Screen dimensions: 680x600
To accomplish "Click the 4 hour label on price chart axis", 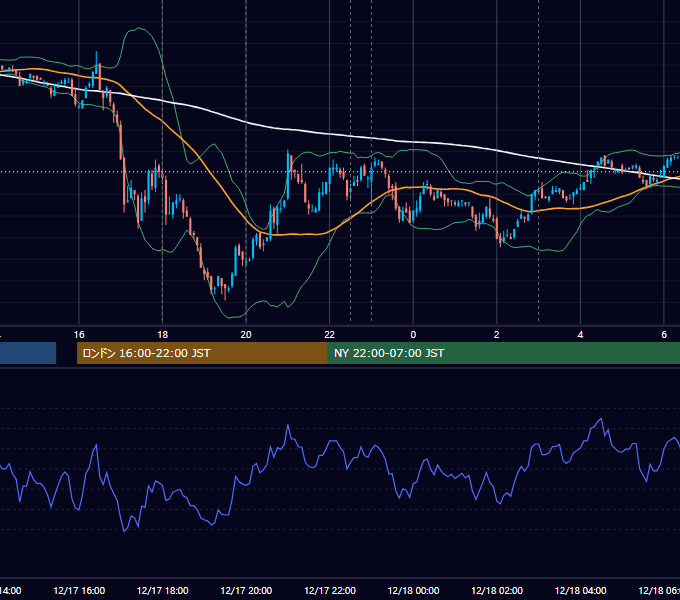I will click(580, 335).
